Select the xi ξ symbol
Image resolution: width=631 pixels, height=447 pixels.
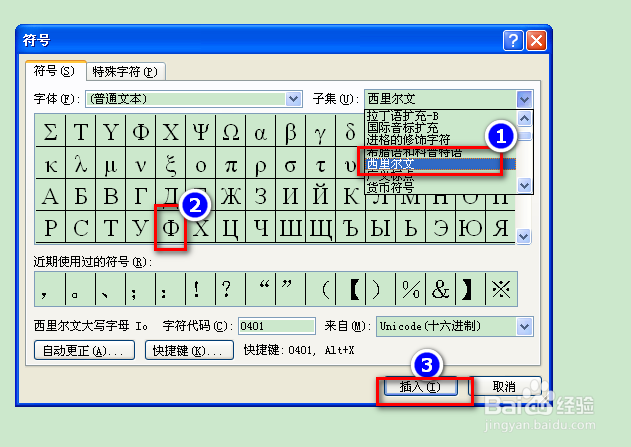171,164
